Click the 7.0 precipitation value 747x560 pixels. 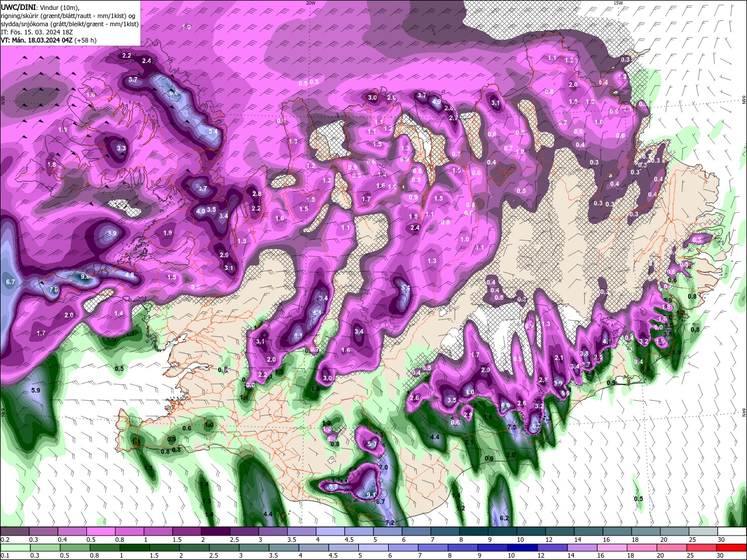click(383, 468)
